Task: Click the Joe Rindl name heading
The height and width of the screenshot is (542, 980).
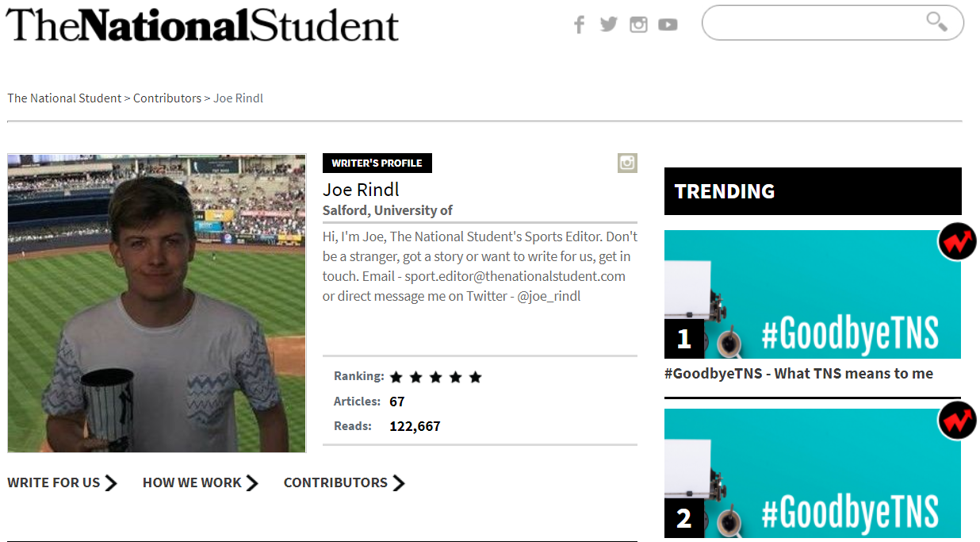Action: pyautogui.click(x=361, y=190)
